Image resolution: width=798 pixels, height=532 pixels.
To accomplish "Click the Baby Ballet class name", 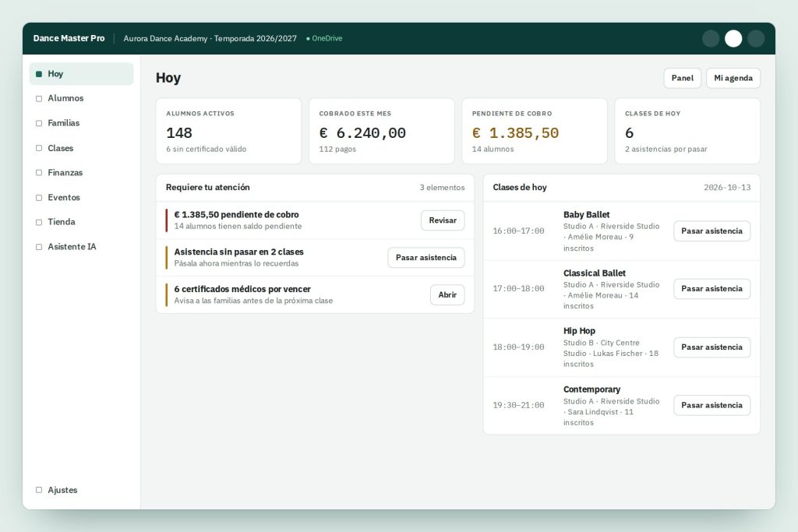I will coord(586,215).
